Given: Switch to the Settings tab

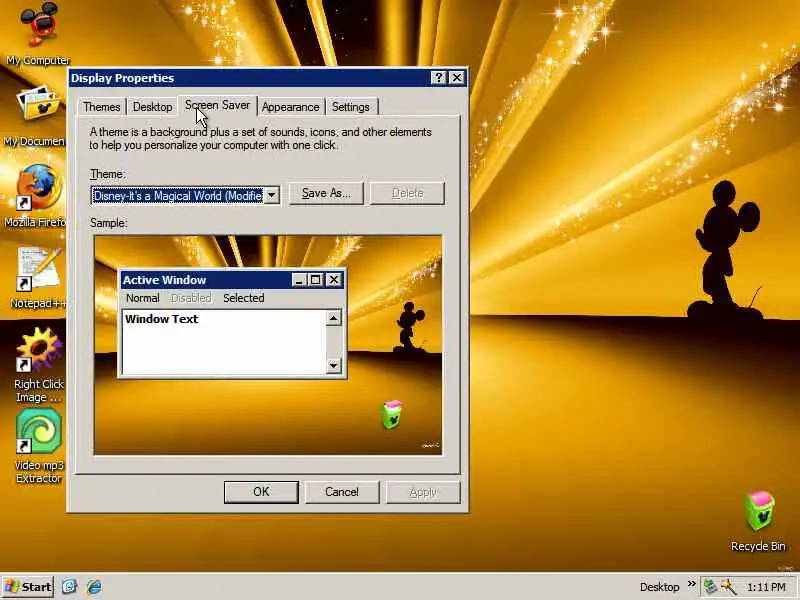Looking at the screenshot, I should 351,107.
